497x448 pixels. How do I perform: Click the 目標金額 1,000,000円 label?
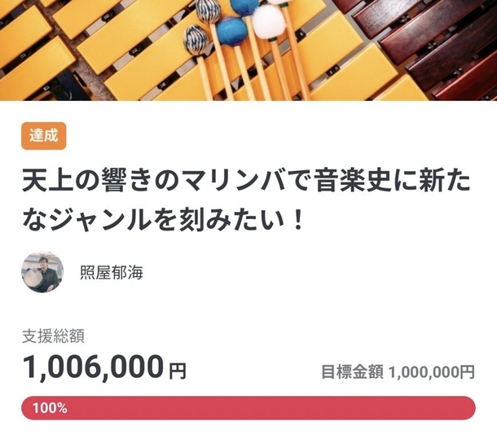click(x=398, y=372)
